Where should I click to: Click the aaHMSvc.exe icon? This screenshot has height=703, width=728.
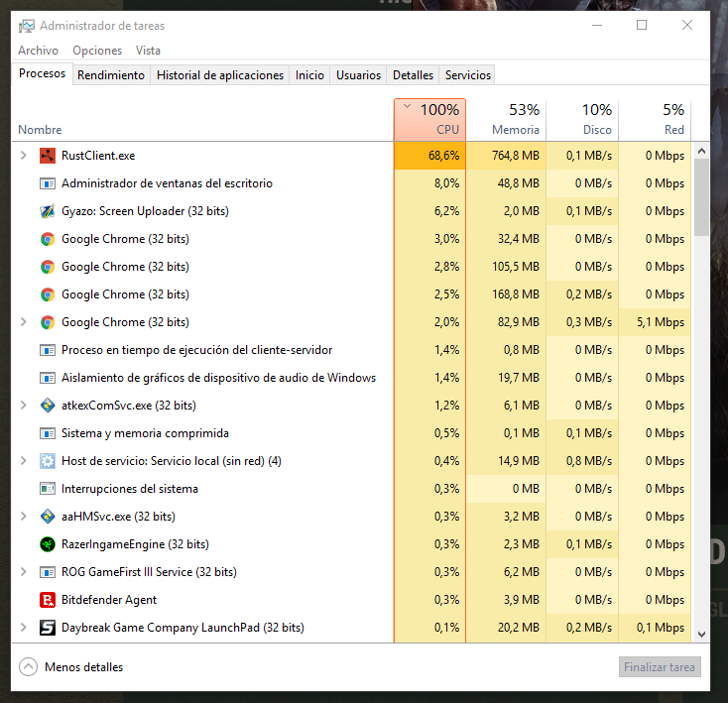coord(48,517)
